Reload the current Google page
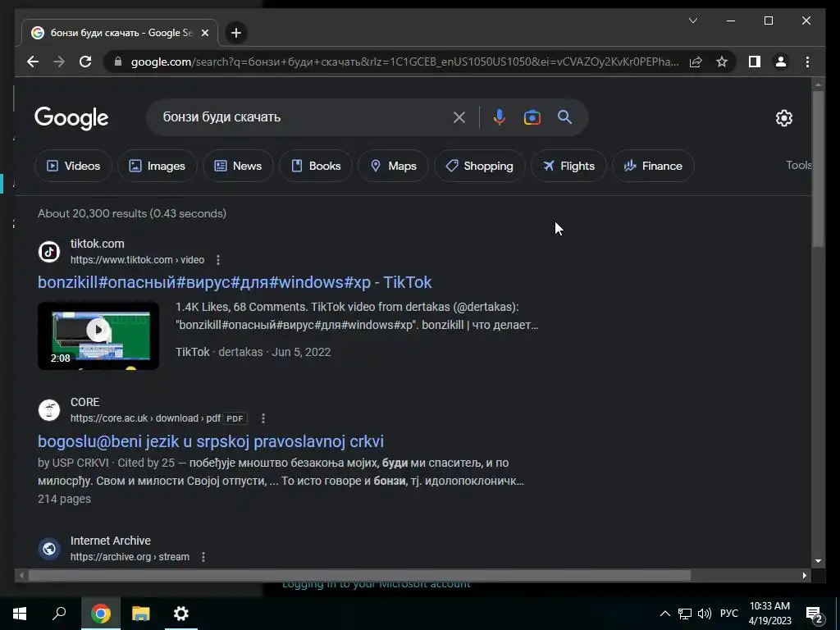840x630 pixels. point(85,62)
